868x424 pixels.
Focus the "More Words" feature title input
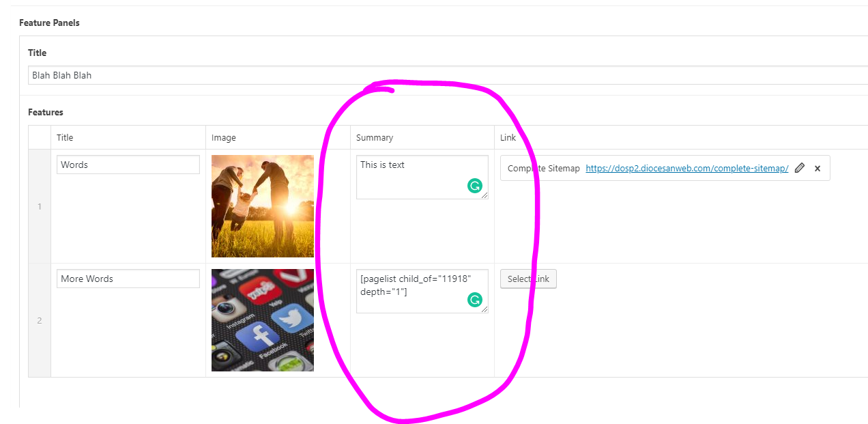(x=128, y=279)
